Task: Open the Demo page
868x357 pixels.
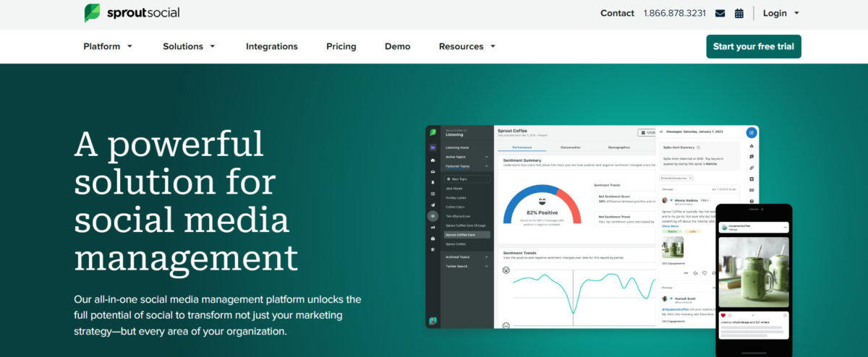Action: point(398,46)
